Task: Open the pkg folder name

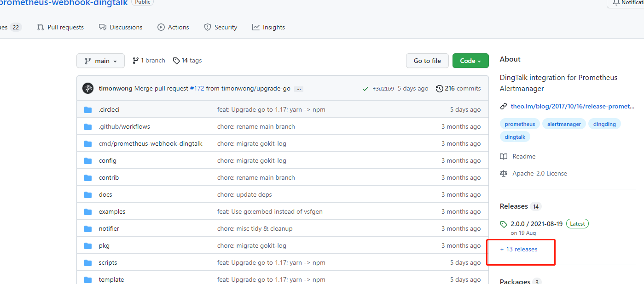Action: tap(104, 245)
